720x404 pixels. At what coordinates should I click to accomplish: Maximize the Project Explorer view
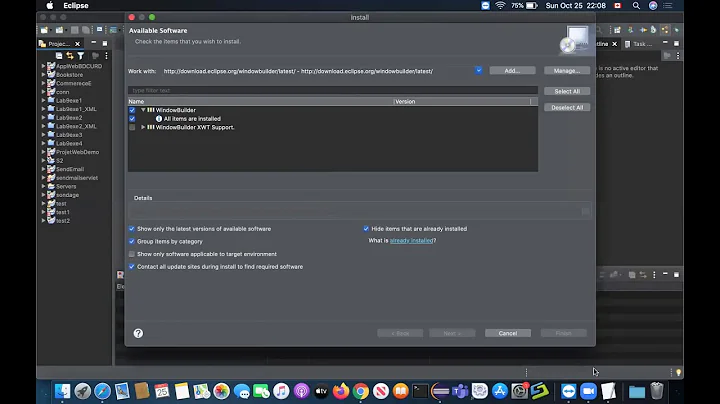click(105, 43)
